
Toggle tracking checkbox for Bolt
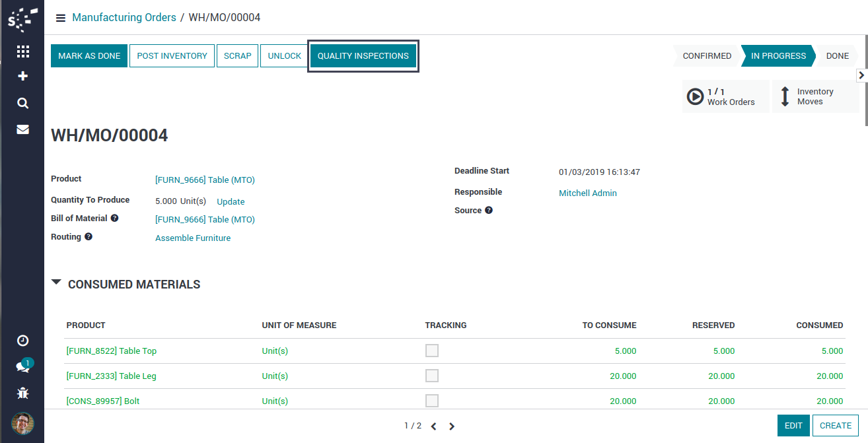tap(432, 401)
